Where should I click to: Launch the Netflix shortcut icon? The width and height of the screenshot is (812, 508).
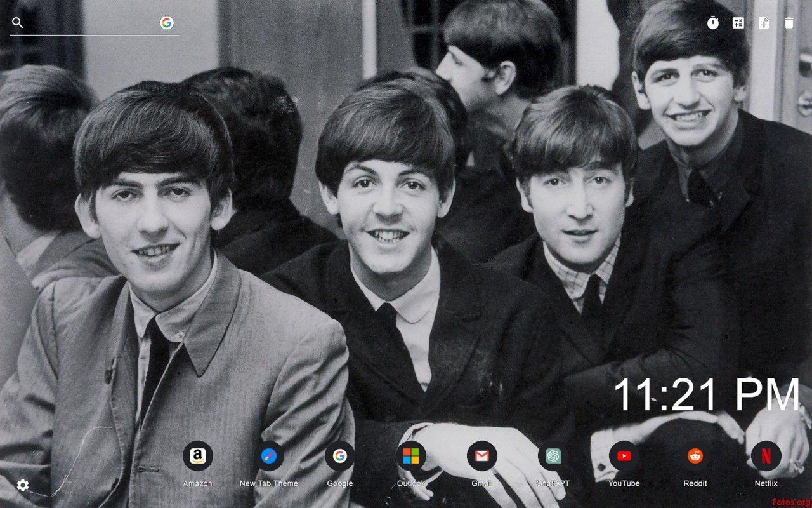click(x=766, y=456)
